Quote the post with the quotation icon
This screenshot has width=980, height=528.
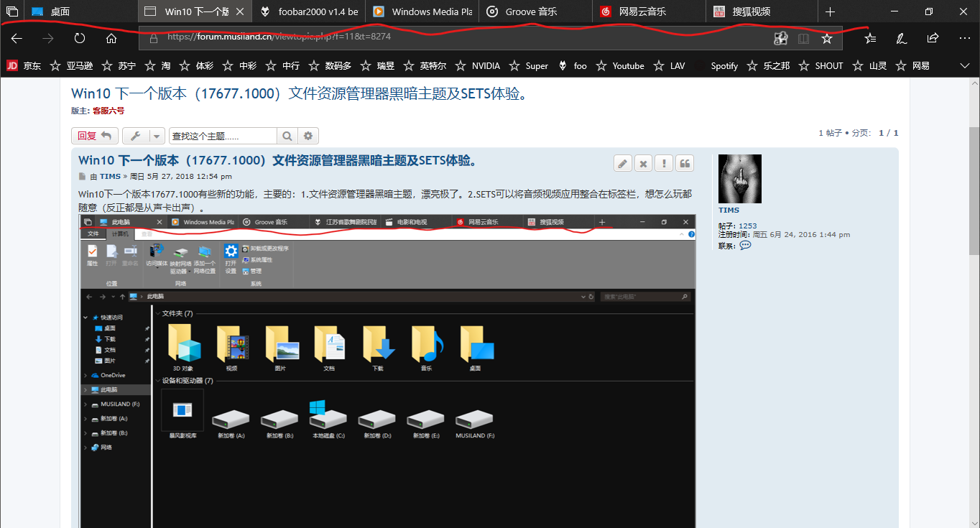tap(685, 163)
